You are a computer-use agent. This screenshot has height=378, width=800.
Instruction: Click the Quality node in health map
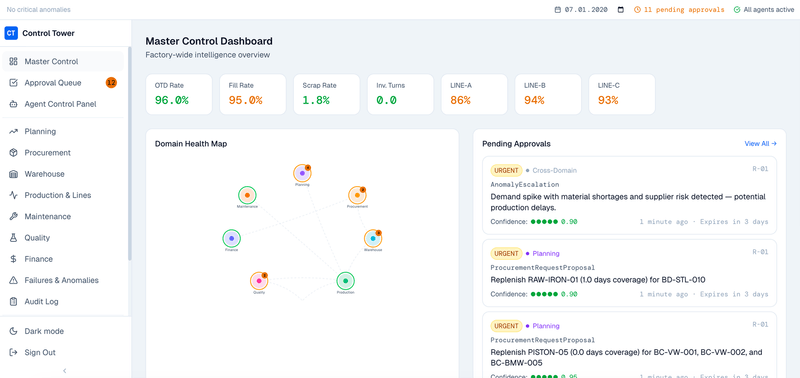[x=259, y=281]
